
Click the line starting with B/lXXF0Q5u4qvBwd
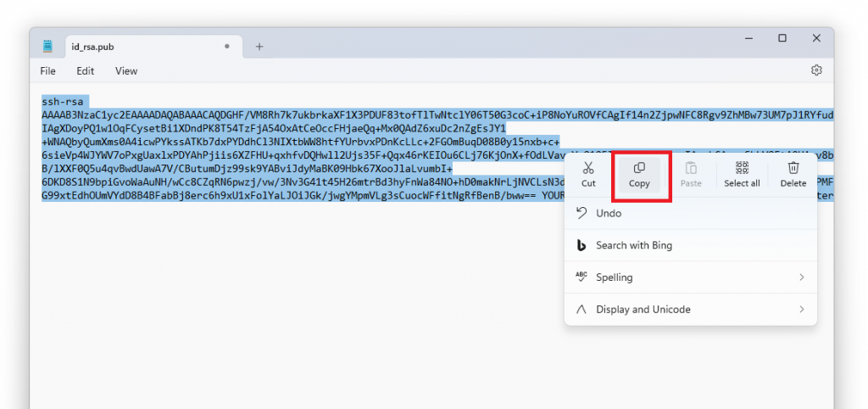247,169
